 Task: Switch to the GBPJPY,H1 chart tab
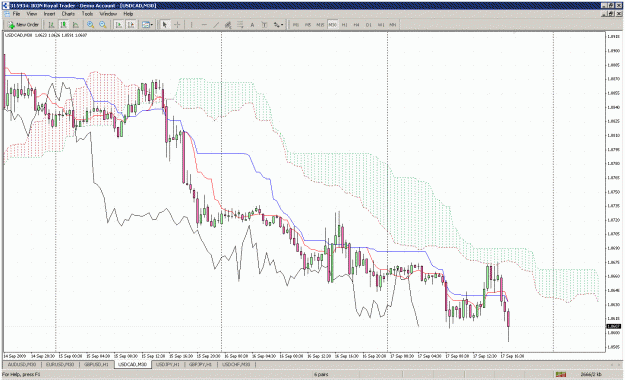click(x=200, y=364)
